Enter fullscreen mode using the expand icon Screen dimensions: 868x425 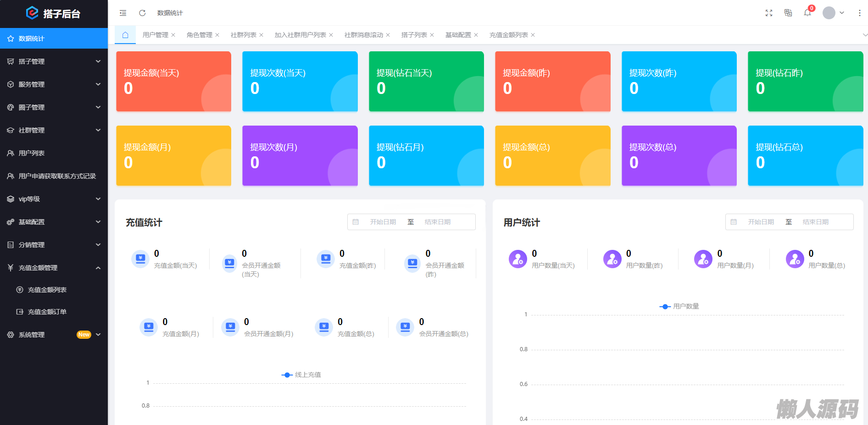pos(769,13)
